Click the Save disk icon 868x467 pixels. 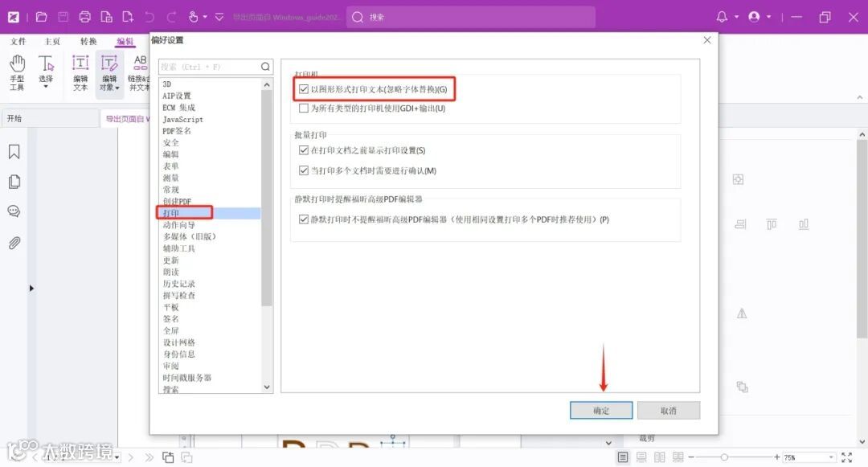(63, 17)
